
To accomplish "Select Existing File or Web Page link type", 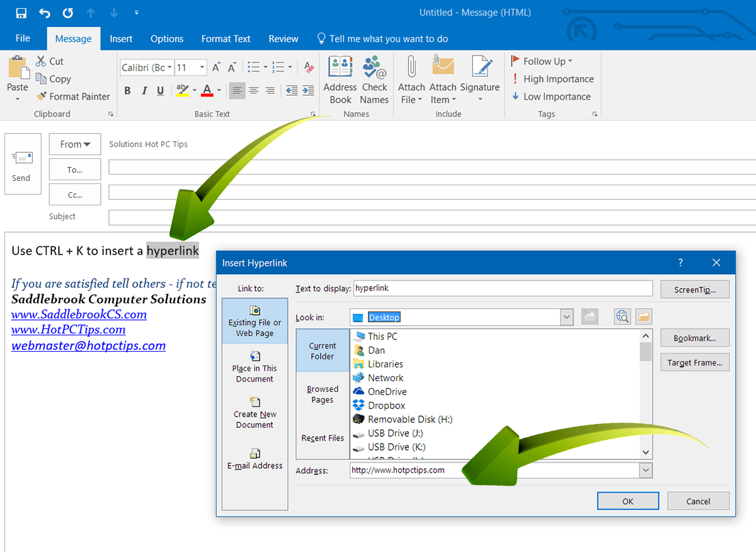I will [x=255, y=321].
